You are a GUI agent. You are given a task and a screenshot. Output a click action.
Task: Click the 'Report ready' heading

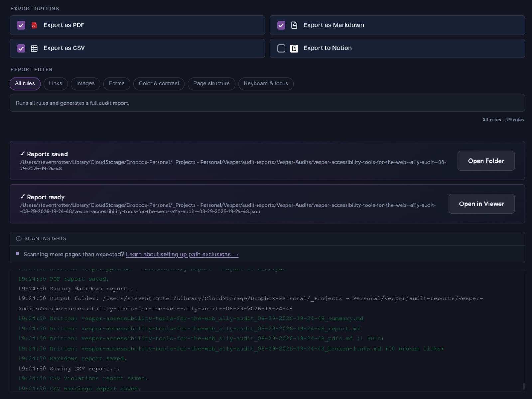click(x=42, y=197)
